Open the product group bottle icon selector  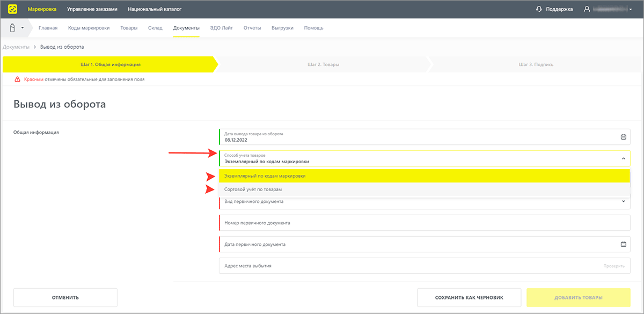tap(12, 28)
